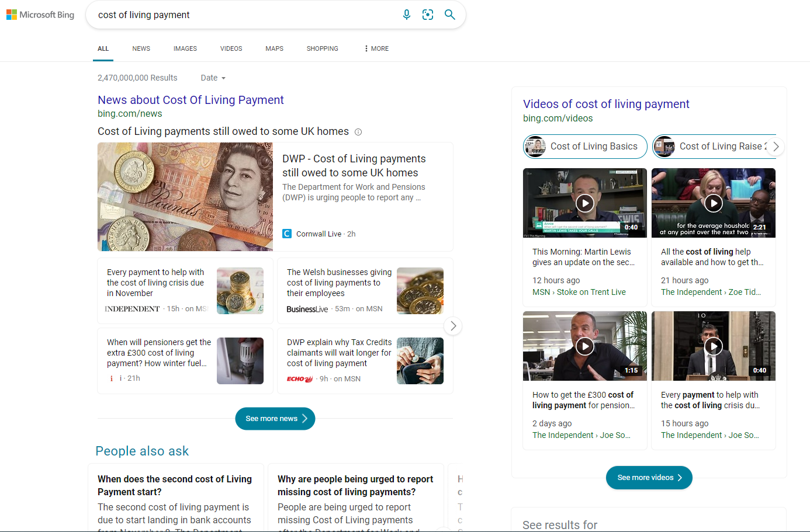Open the bing.com/news link
The height and width of the screenshot is (532, 810).
pos(130,114)
